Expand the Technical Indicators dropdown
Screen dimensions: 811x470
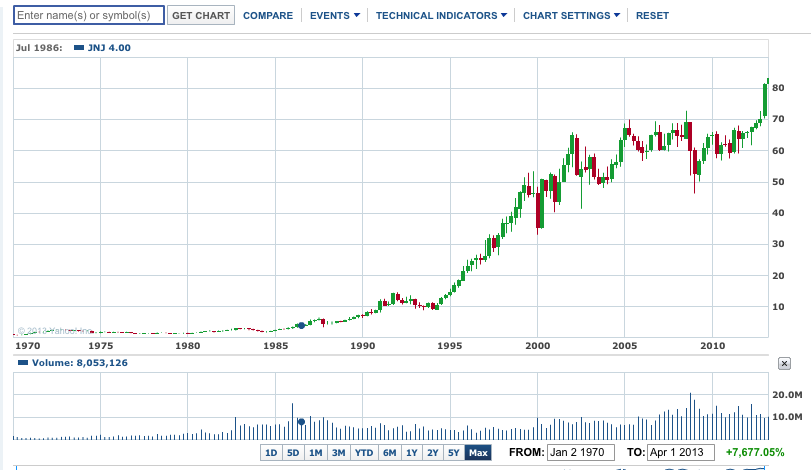pos(441,16)
